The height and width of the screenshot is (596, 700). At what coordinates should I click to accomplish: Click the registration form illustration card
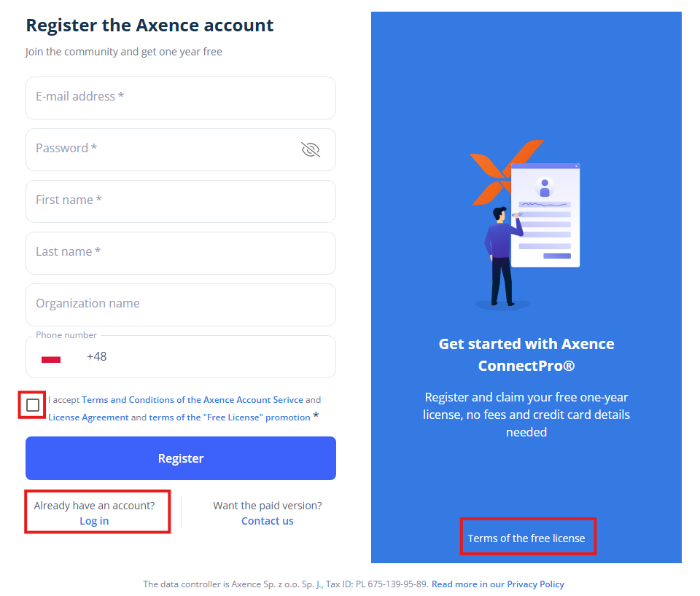click(x=545, y=216)
